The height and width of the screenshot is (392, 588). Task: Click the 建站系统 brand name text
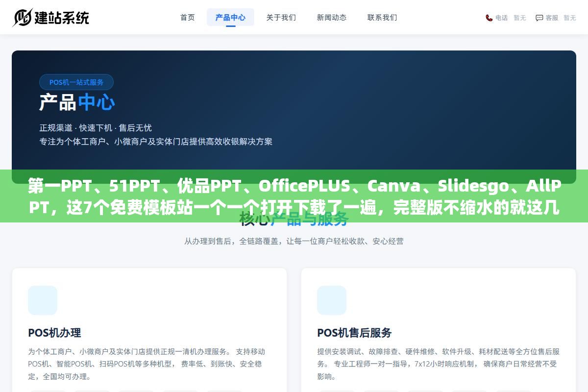[61, 18]
